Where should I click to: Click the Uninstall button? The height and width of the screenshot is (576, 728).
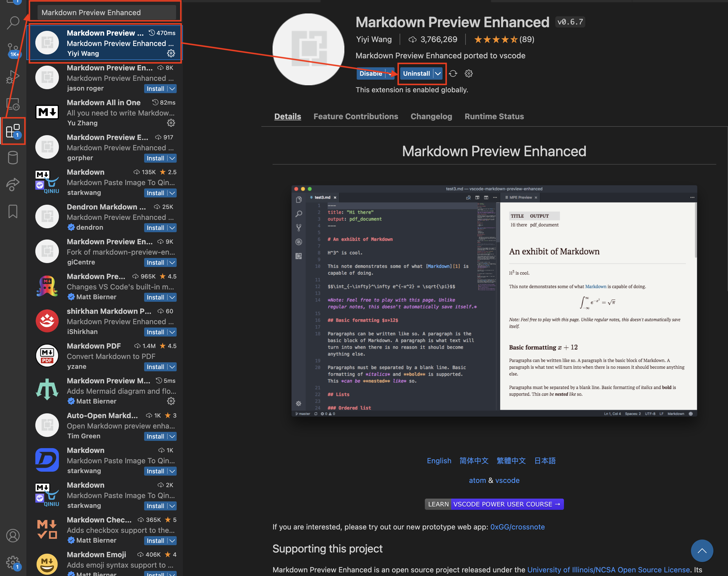tap(416, 73)
